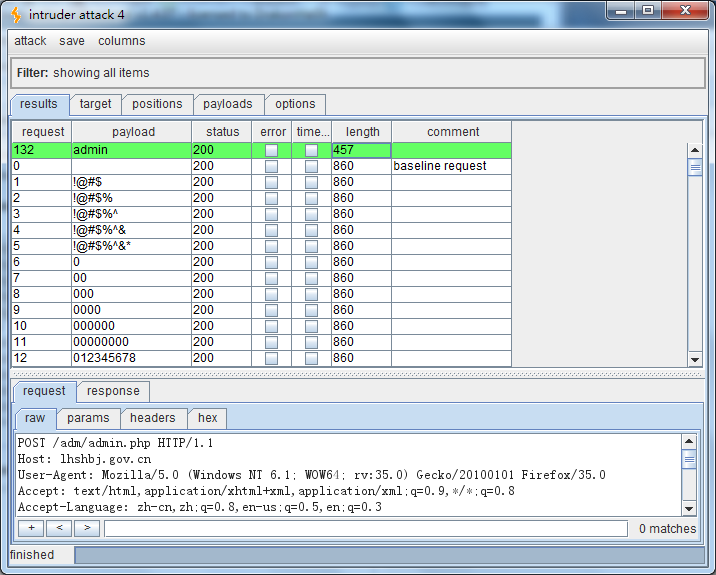This screenshot has height=575, width=716.
Task: Select request number 8 row
Action: click(262, 294)
